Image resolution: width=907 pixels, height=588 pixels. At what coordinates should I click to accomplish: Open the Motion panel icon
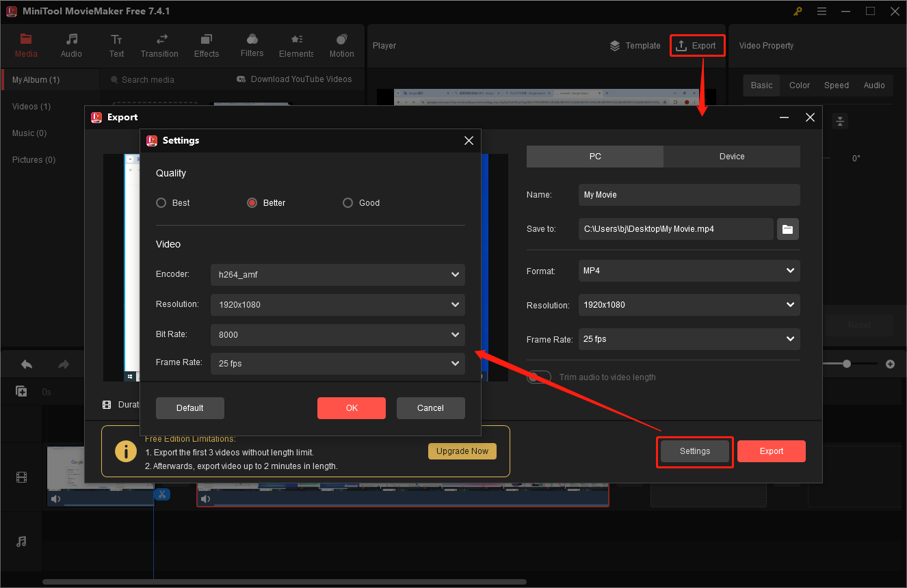coord(341,39)
